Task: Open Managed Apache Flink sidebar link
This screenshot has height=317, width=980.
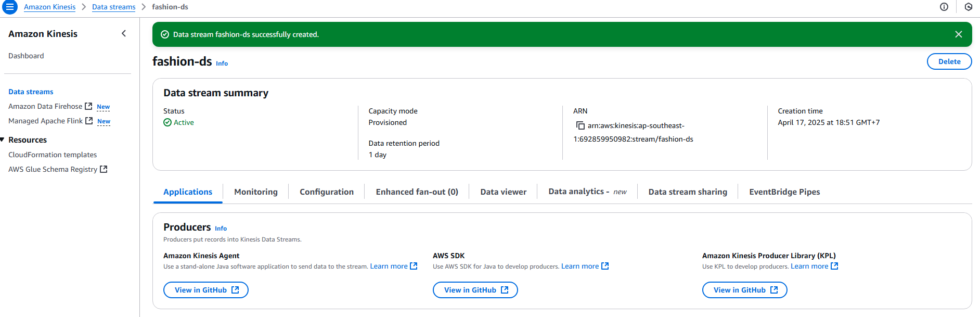Action: pyautogui.click(x=45, y=121)
